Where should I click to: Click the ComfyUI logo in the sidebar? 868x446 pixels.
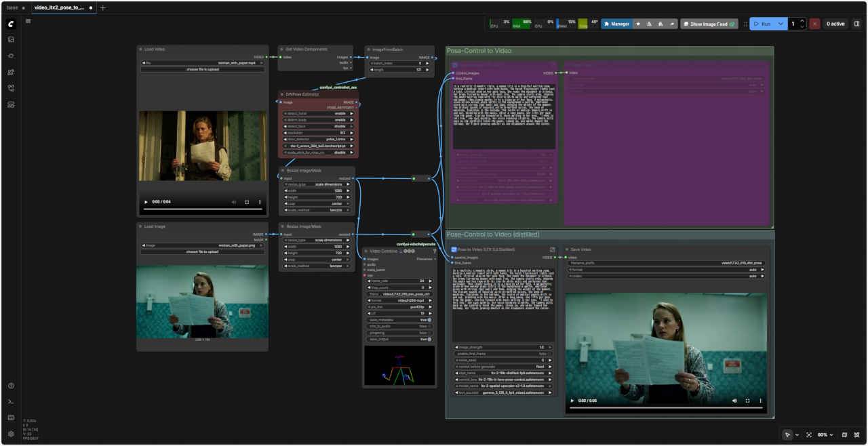[11, 24]
